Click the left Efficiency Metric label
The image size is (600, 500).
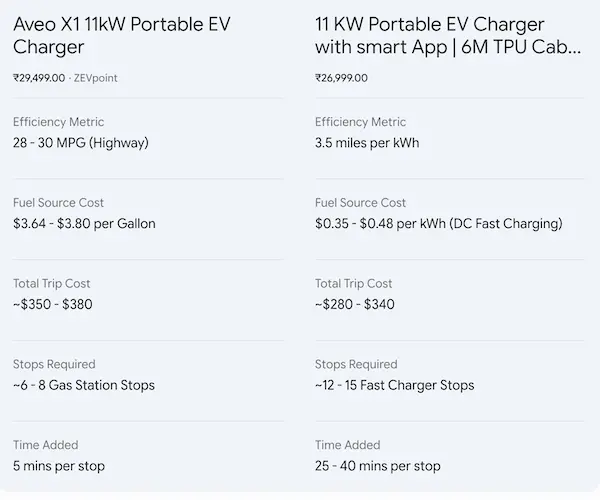tap(59, 122)
